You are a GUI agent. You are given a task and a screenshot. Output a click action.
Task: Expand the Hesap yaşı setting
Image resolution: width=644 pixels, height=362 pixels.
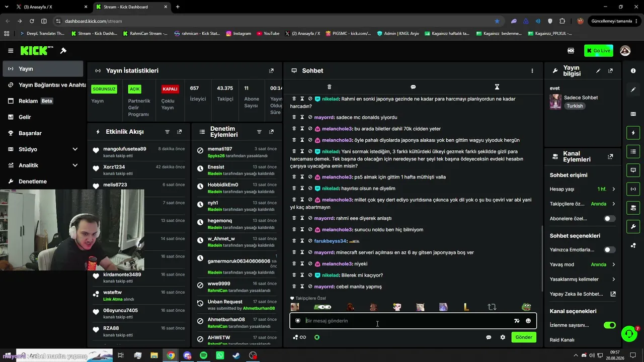[583, 189]
